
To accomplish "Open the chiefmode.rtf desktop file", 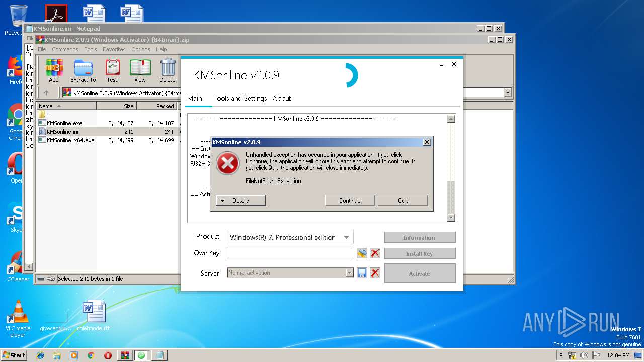I will [93, 315].
